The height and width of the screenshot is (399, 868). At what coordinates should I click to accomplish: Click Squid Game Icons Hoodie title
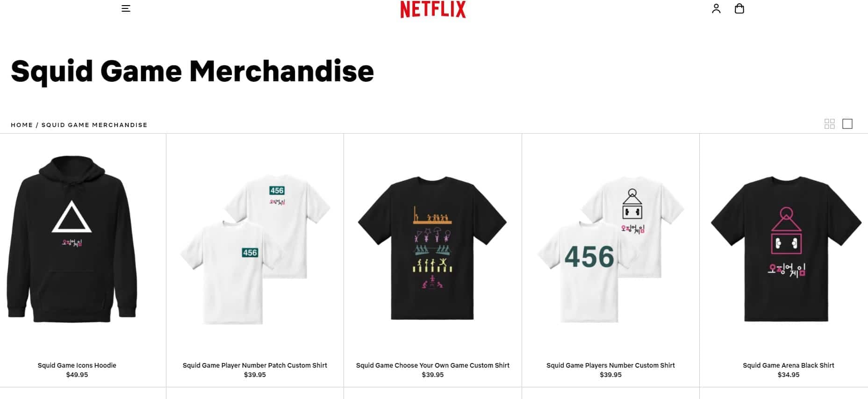click(x=77, y=365)
